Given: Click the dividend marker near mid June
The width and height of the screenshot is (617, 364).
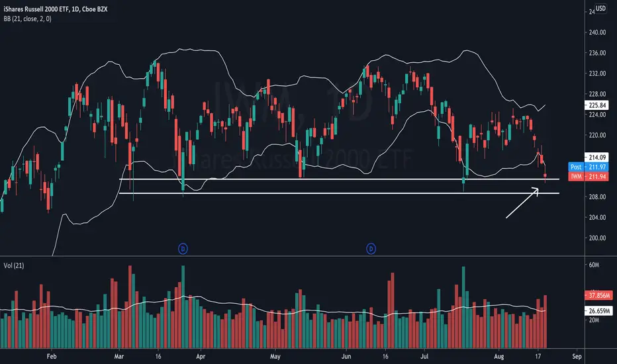Looking at the screenshot, I should click(x=371, y=249).
